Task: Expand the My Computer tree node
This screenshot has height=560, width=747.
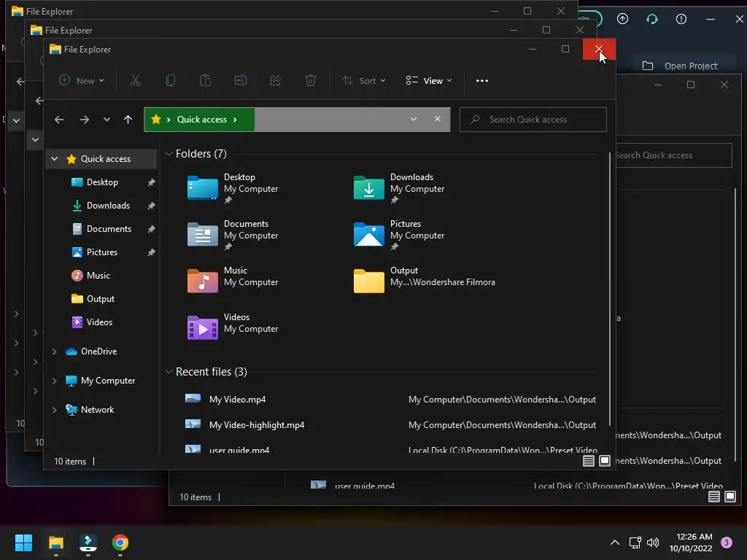Action: click(54, 381)
